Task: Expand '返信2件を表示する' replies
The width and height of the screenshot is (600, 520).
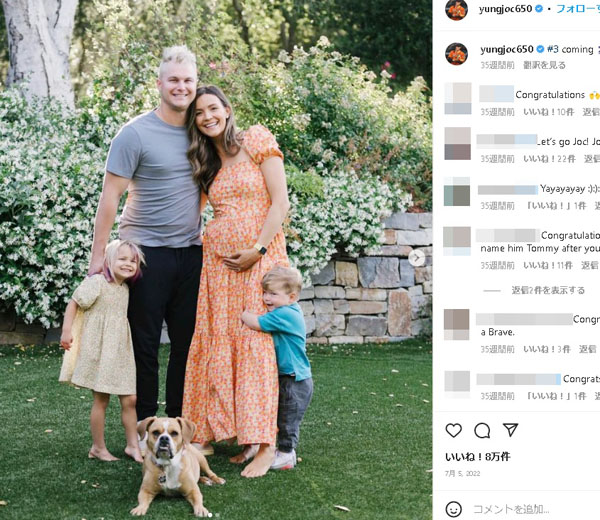Action: click(548, 290)
